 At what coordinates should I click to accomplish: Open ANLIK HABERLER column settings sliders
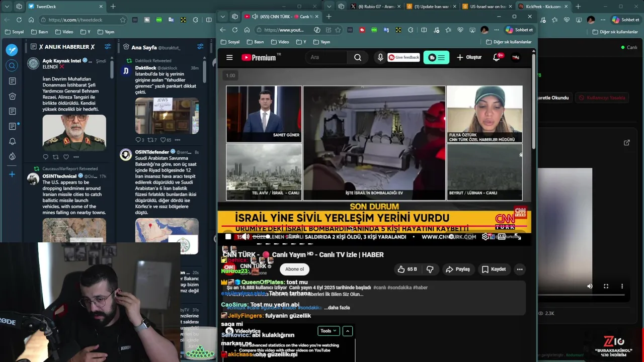click(x=108, y=47)
